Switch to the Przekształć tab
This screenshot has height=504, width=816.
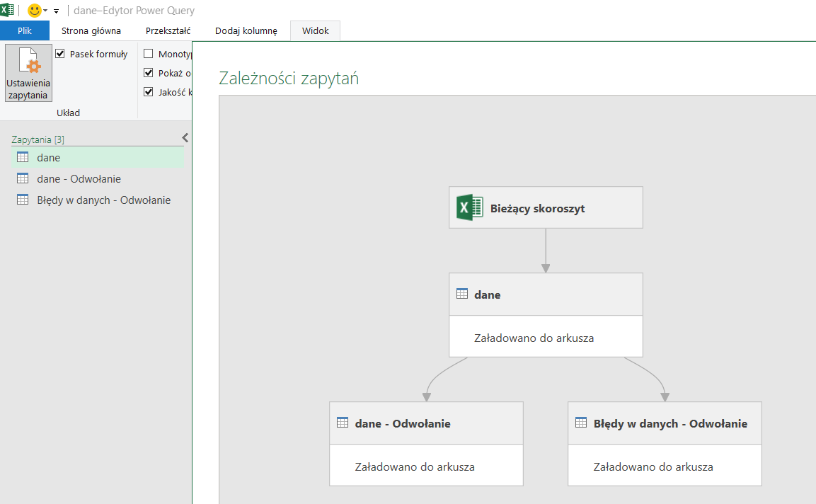click(168, 30)
